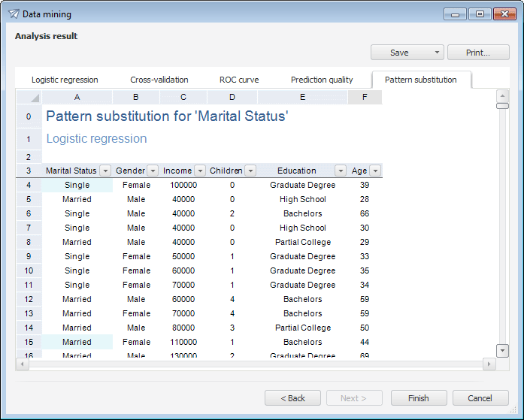This screenshot has width=524, height=420.
Task: Click the vertical scrollbar down arrow
Action: (503, 351)
